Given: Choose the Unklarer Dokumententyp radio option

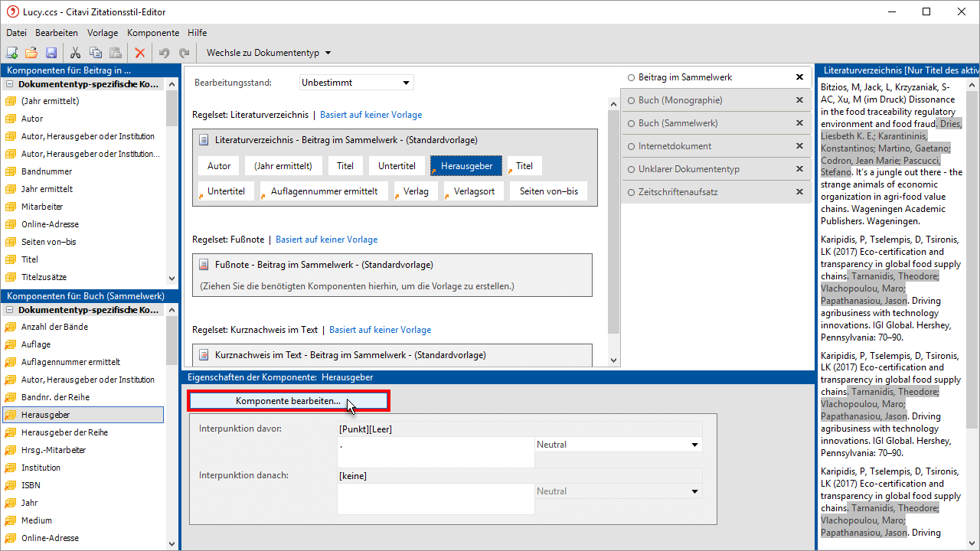Looking at the screenshot, I should [x=631, y=169].
